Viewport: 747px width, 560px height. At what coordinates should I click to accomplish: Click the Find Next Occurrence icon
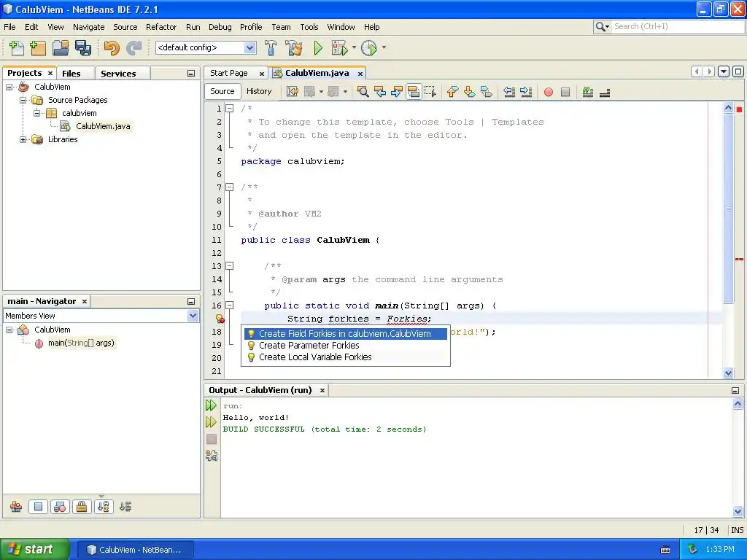point(396,92)
